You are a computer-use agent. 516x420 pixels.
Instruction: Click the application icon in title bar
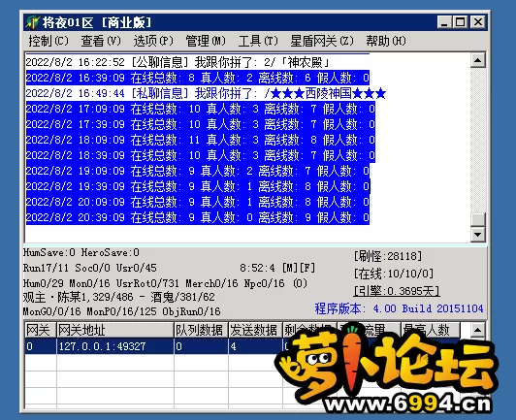33,22
